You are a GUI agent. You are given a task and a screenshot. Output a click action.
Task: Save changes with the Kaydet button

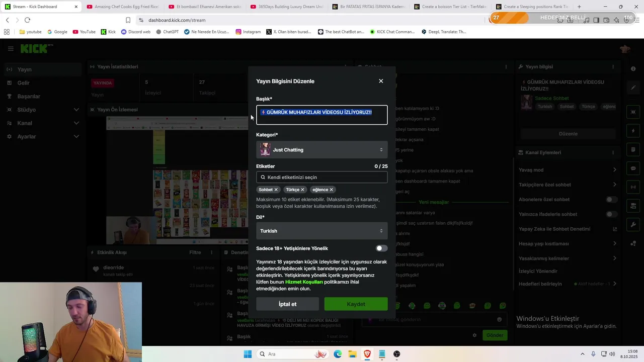[356, 304]
